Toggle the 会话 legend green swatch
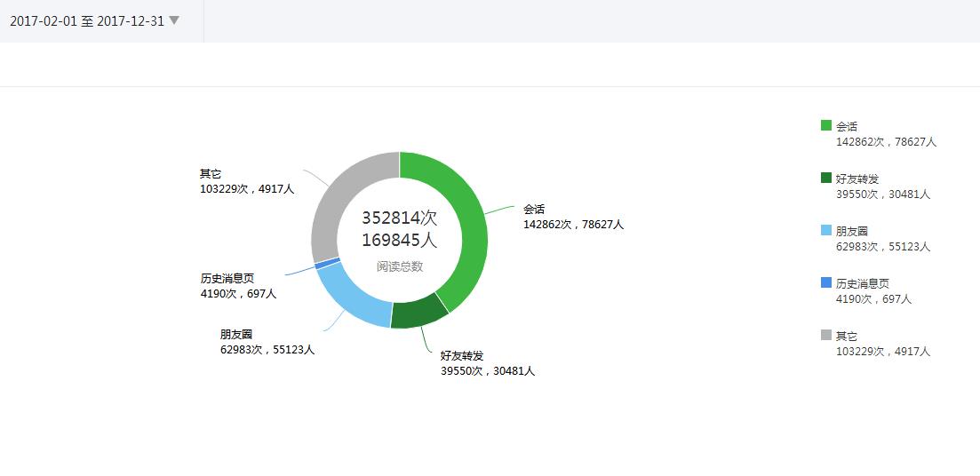The height and width of the screenshot is (476, 980). (826, 125)
